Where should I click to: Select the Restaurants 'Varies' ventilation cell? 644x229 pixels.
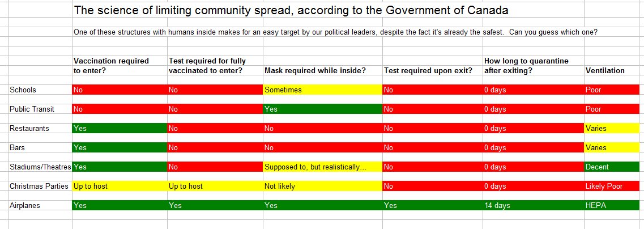(x=613, y=128)
